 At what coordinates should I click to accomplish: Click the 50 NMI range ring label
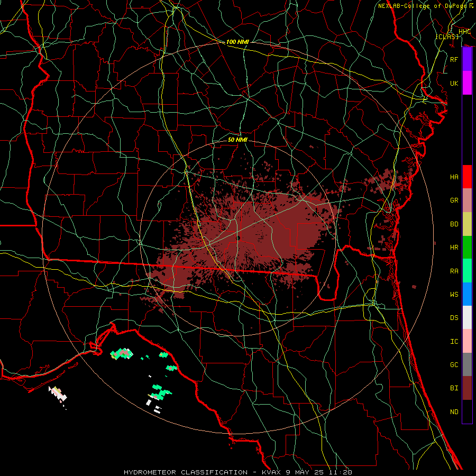[x=237, y=140]
